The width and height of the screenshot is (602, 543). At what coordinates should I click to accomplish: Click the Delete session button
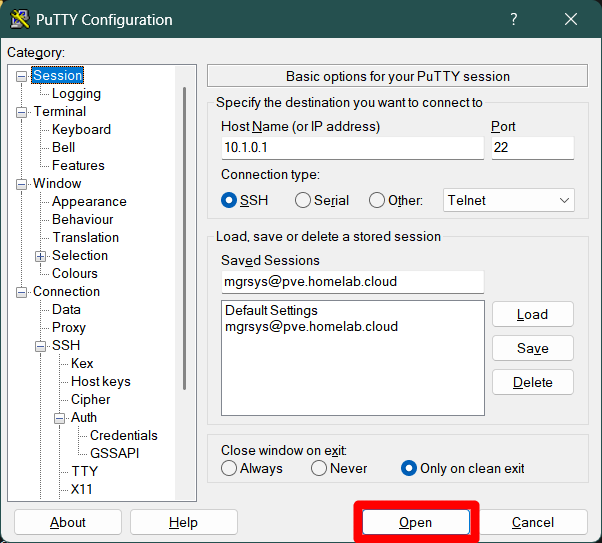click(x=533, y=382)
